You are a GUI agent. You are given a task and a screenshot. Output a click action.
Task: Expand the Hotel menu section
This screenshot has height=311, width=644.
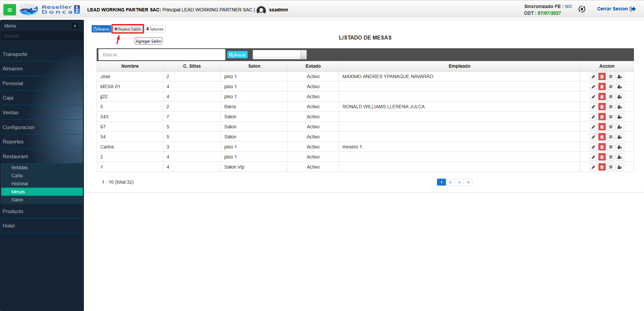coord(42,226)
